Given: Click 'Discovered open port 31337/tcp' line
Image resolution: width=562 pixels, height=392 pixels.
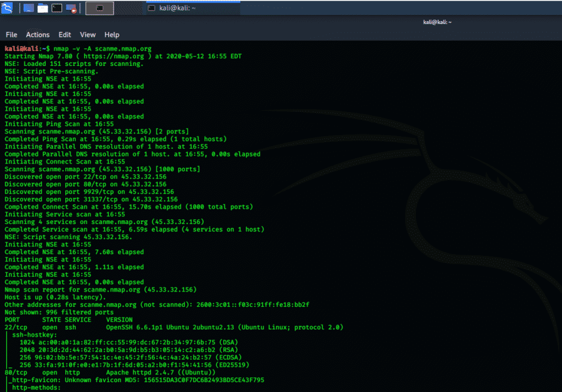Looking at the screenshot, I should [91, 199].
